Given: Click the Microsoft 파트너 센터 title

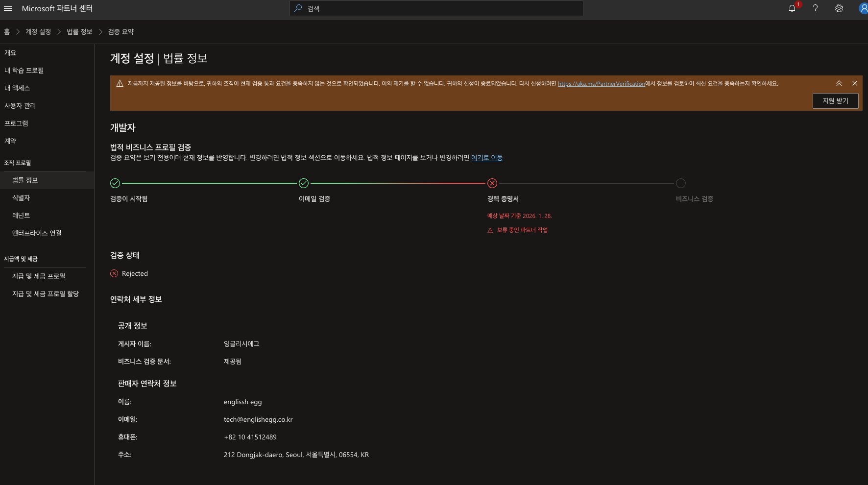Looking at the screenshot, I should tap(57, 8).
